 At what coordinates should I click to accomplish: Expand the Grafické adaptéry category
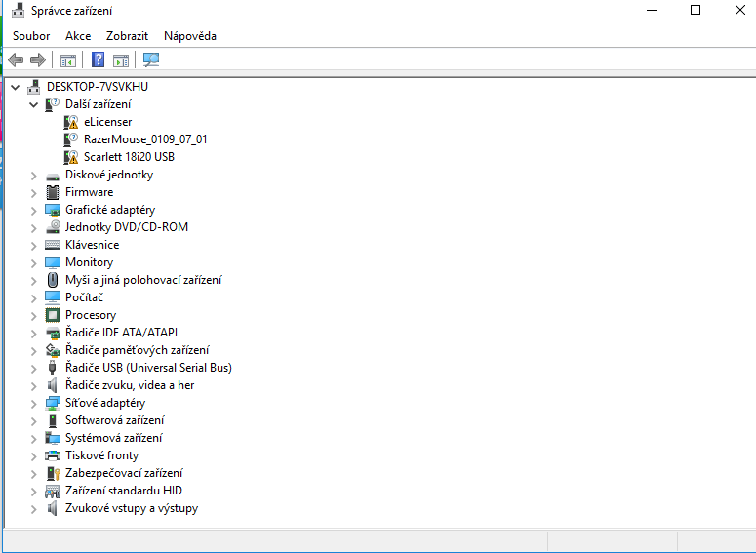click(x=34, y=210)
